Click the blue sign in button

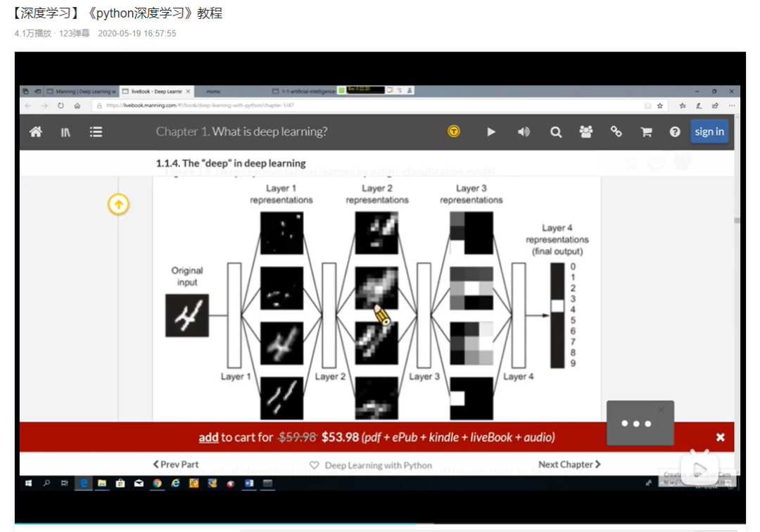(x=709, y=132)
